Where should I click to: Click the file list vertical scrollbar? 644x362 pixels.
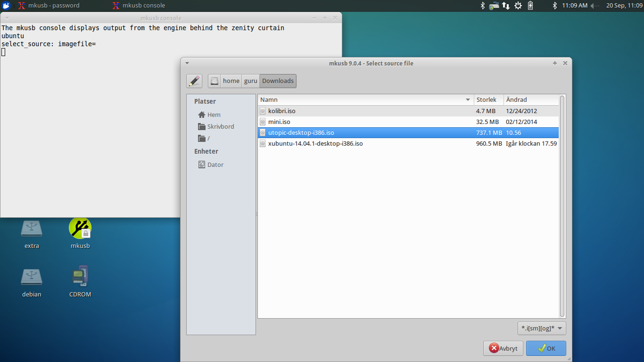[562, 206]
